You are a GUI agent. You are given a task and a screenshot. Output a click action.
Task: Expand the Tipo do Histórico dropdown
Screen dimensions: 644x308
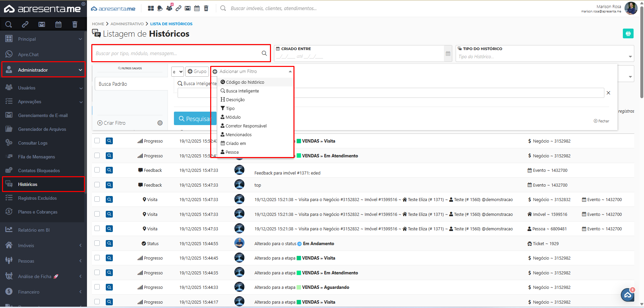click(x=630, y=57)
